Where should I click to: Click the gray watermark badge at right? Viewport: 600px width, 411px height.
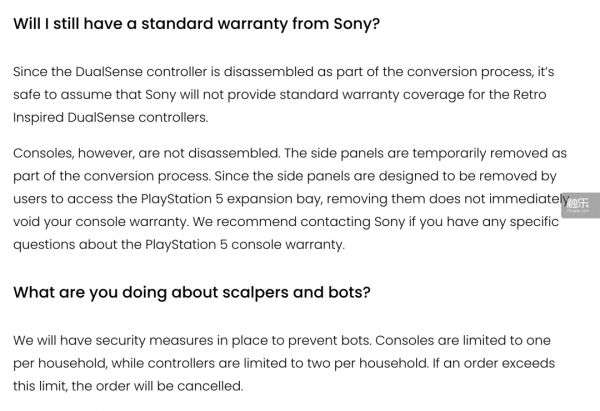pyautogui.click(x=577, y=202)
